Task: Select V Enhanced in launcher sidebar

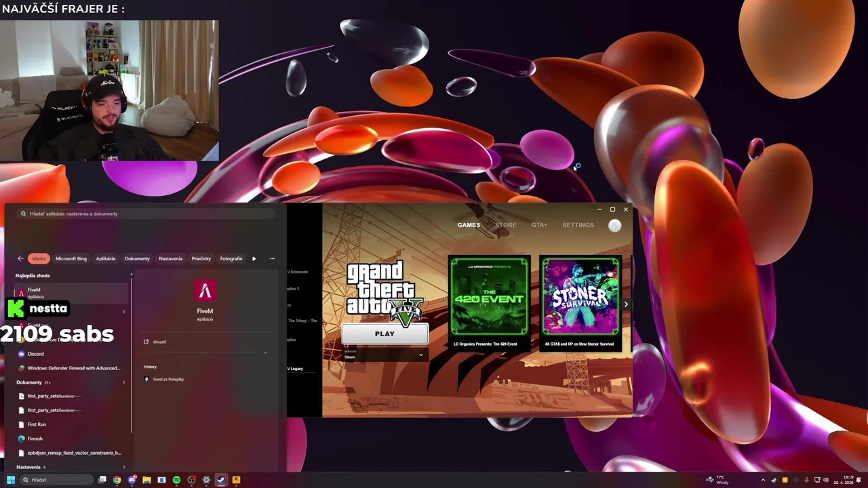Action: (298, 272)
